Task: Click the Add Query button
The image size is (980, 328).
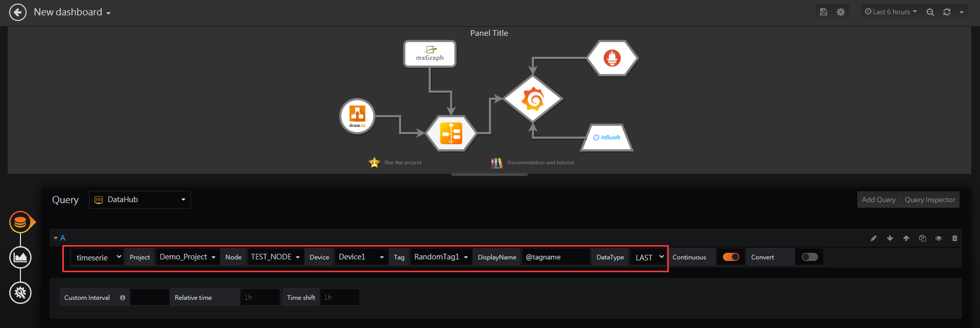Action: point(879,200)
